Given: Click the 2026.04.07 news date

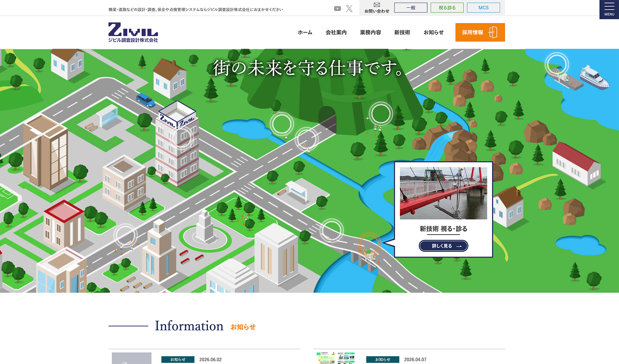Looking at the screenshot, I should [415, 359].
